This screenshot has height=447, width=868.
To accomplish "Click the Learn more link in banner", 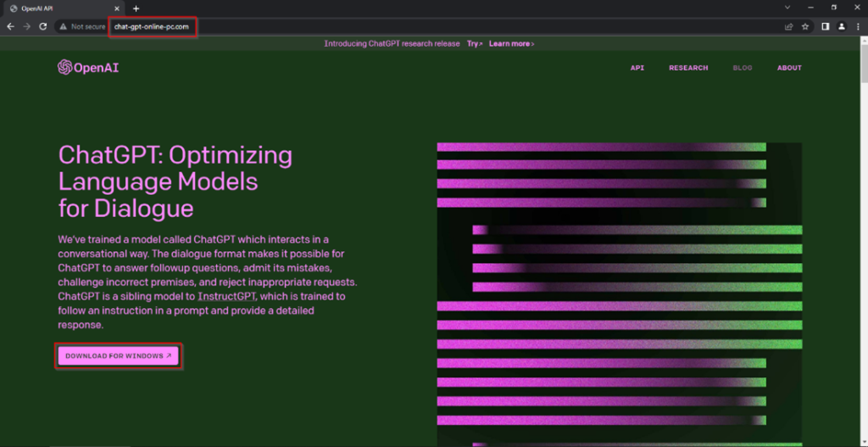I will pyautogui.click(x=511, y=44).
